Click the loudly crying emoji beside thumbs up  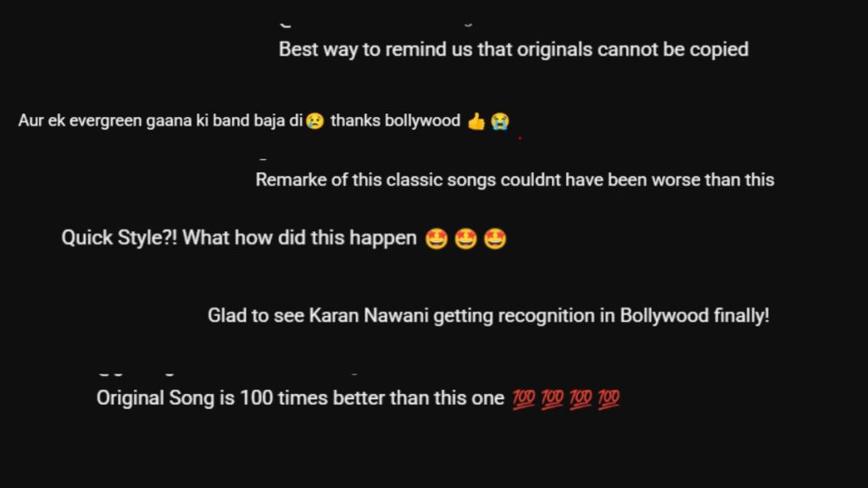click(x=500, y=121)
